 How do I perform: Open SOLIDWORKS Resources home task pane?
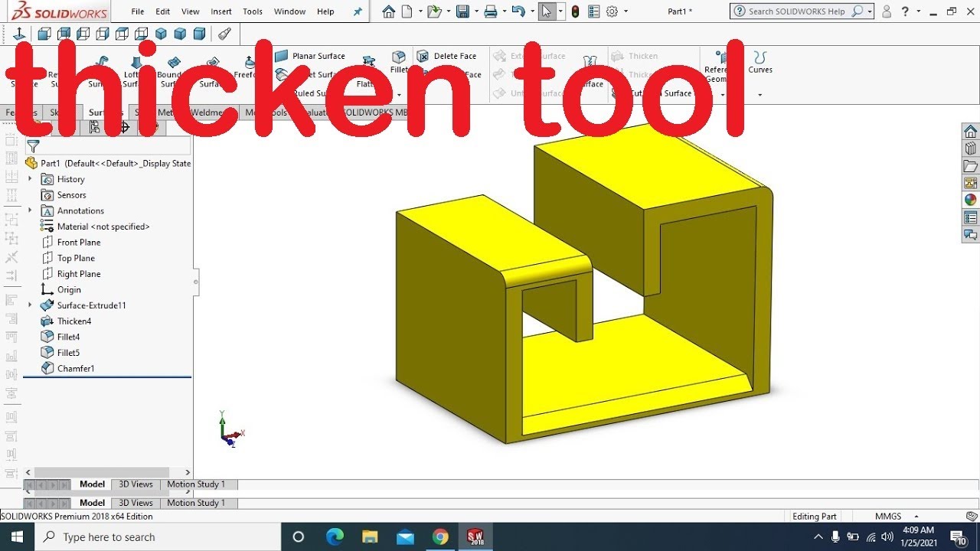pyautogui.click(x=971, y=132)
